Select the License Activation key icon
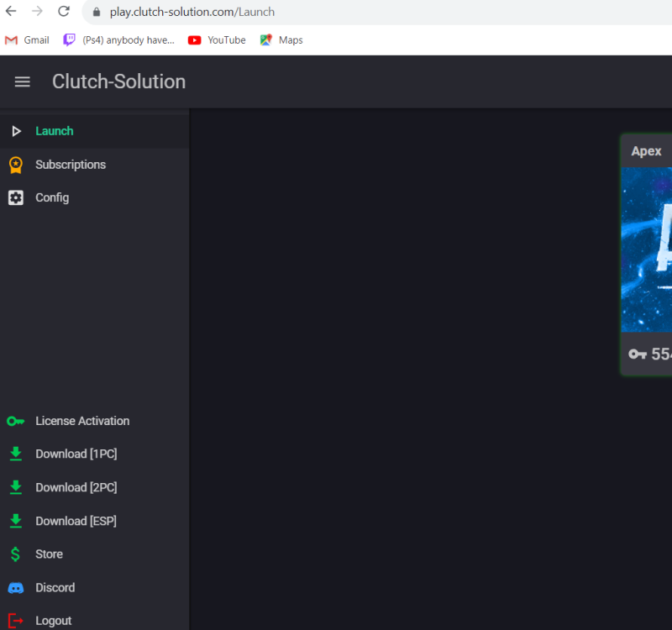 tap(16, 421)
